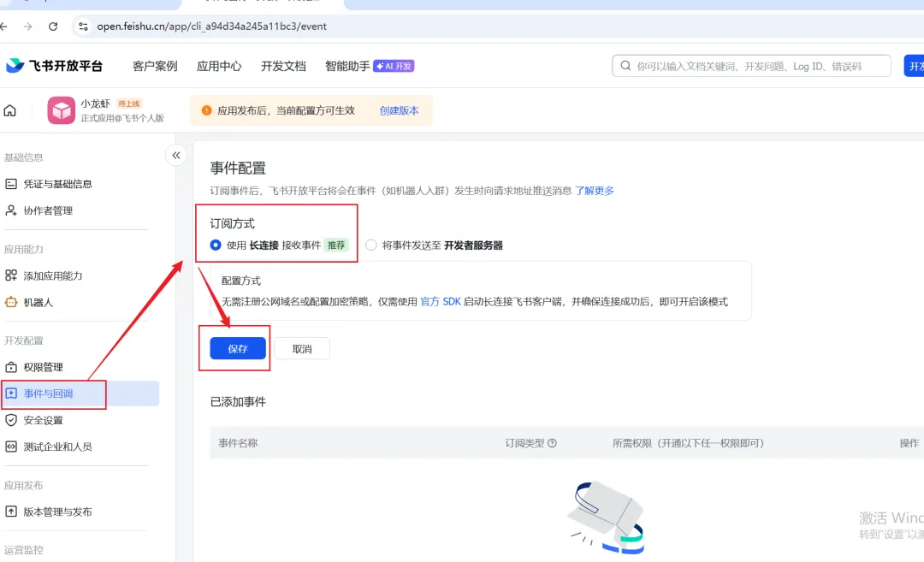The image size is (924, 562).
Task: Reload the page with refresh icon
Action: pyautogui.click(x=53, y=27)
